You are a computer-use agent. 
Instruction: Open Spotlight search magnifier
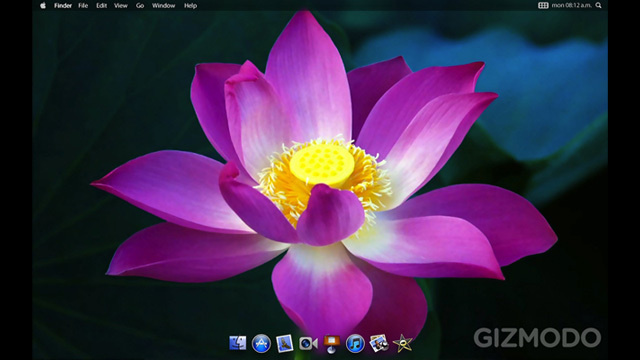coord(598,5)
